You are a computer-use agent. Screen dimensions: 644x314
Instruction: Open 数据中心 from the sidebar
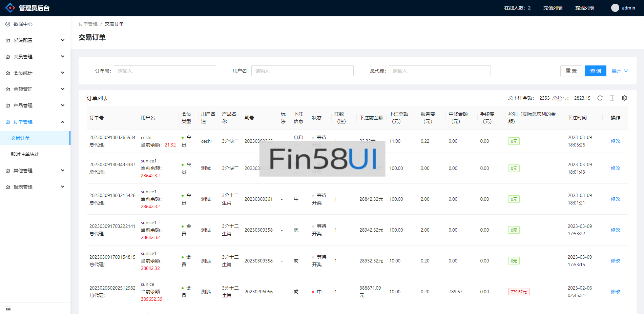23,24
